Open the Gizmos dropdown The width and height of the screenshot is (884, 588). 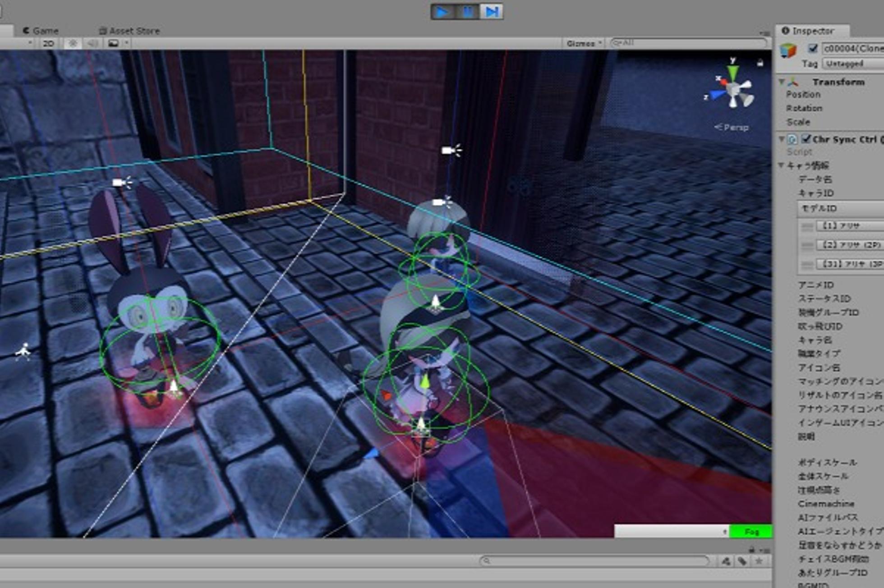(584, 43)
